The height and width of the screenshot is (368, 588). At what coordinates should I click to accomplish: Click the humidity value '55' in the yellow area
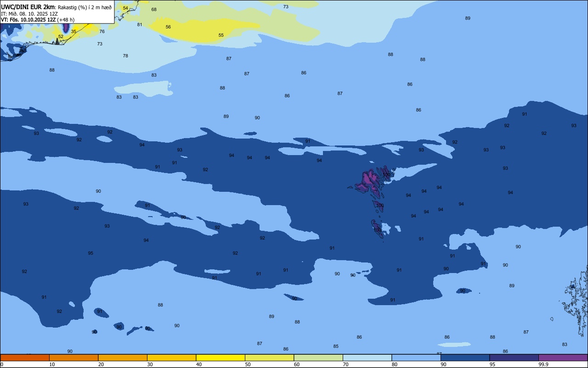pos(221,35)
